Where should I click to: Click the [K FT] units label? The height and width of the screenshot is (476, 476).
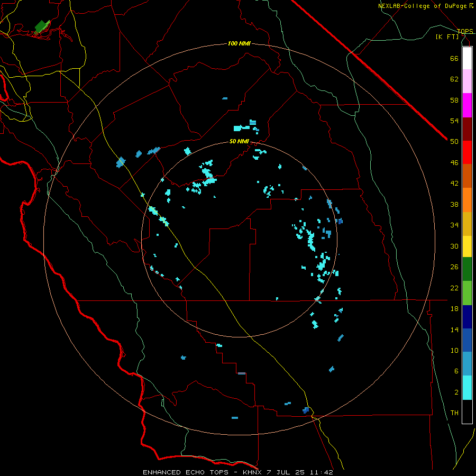coord(447,36)
